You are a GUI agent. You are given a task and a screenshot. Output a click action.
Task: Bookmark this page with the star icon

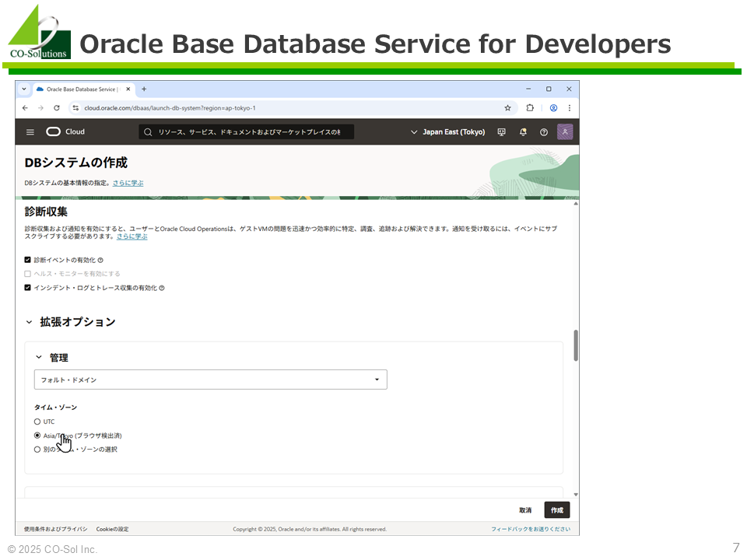pos(508,108)
